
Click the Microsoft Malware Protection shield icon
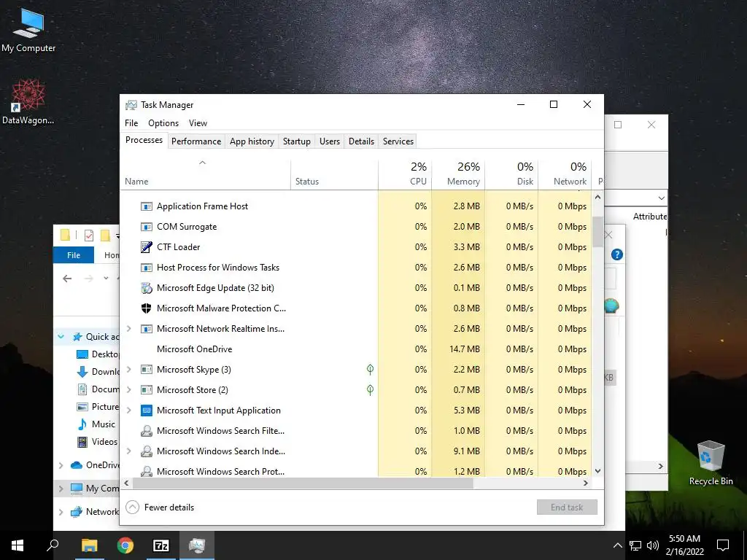point(146,308)
